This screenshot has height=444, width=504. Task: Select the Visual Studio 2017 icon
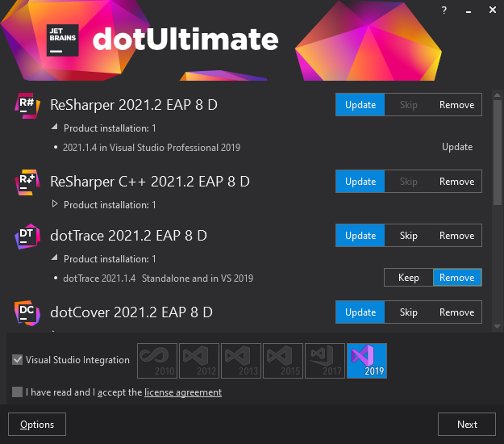tap(325, 360)
